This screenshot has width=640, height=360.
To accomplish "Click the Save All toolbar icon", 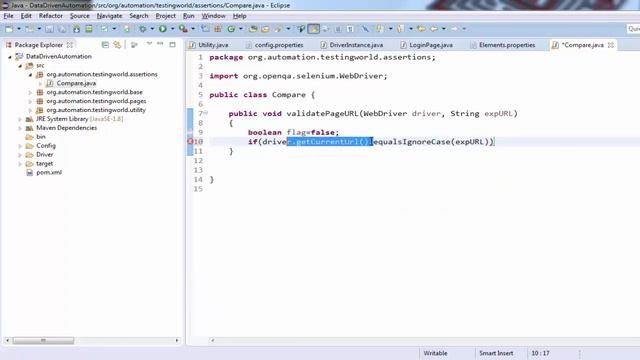I will (x=62, y=29).
